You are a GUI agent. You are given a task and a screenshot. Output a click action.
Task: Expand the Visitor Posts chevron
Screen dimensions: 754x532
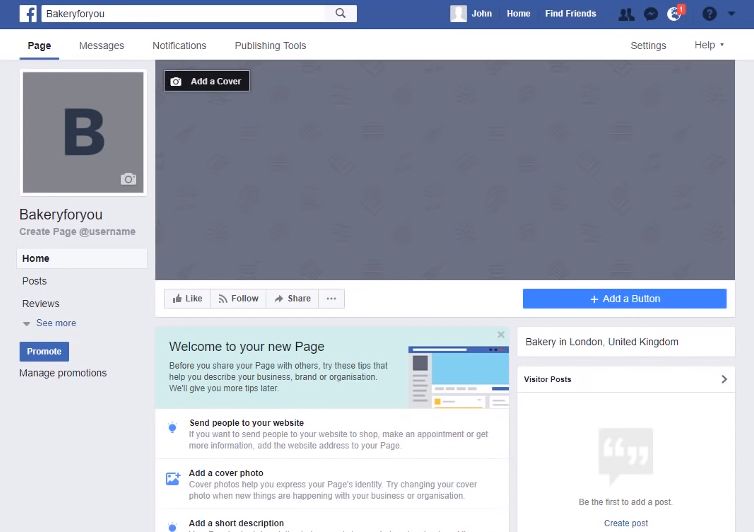pyautogui.click(x=725, y=380)
